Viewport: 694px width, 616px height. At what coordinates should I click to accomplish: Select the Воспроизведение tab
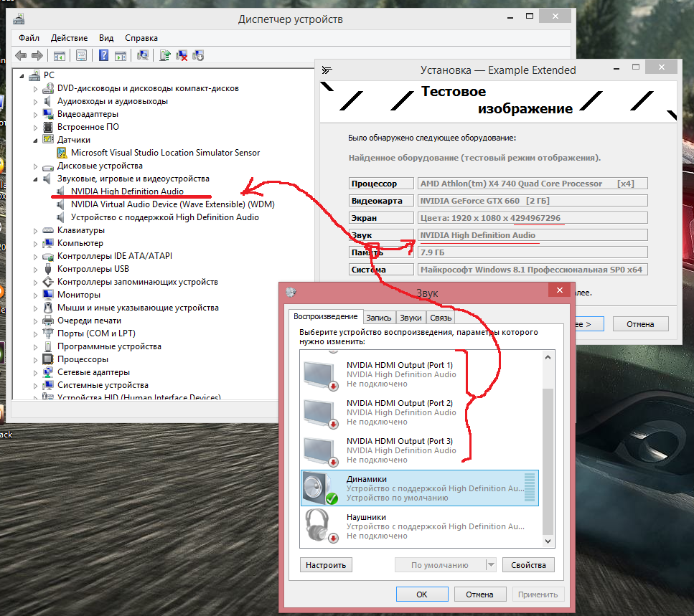pyautogui.click(x=326, y=317)
